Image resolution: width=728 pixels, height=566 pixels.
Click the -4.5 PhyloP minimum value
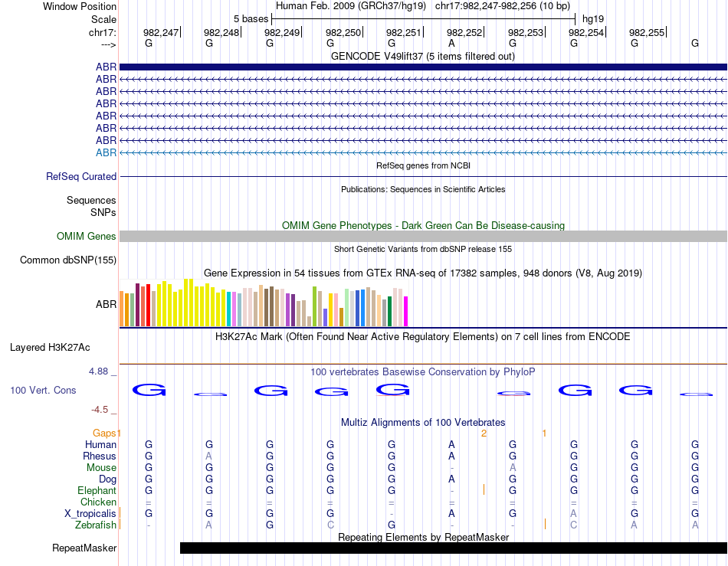click(100, 410)
